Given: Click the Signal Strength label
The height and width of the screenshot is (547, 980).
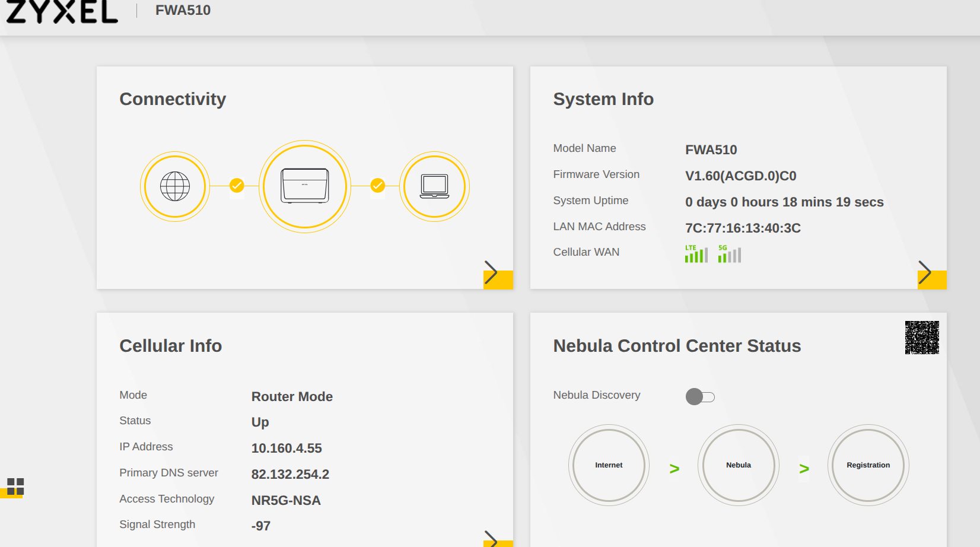Looking at the screenshot, I should click(x=157, y=524).
